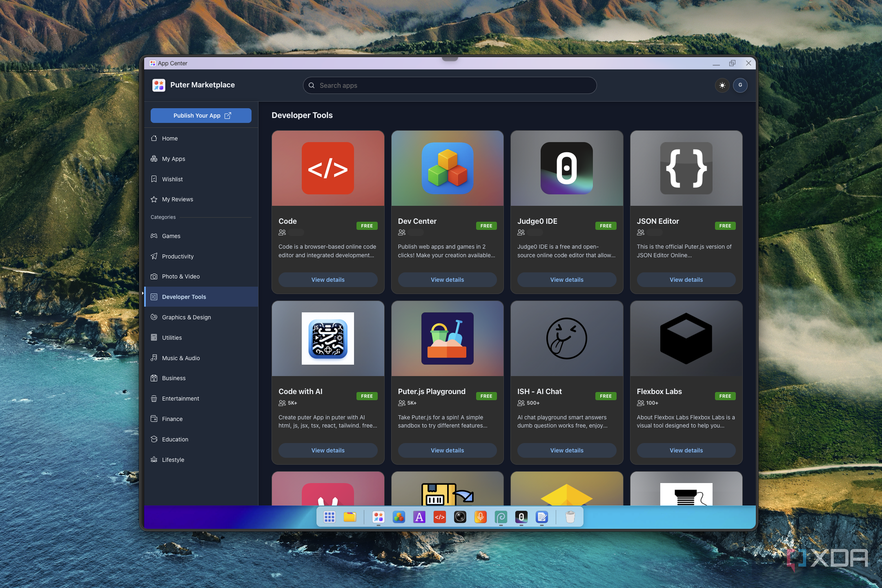Click the Flexbox Labs title text

coord(659,392)
